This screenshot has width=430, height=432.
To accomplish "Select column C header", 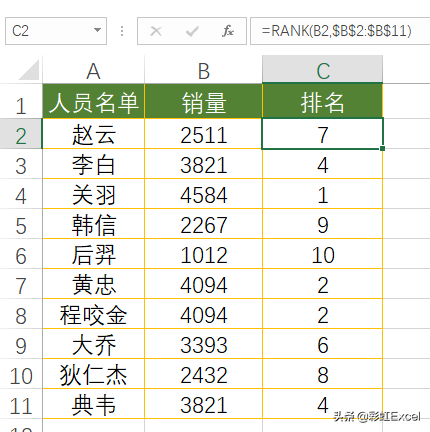I will pyautogui.click(x=323, y=70).
